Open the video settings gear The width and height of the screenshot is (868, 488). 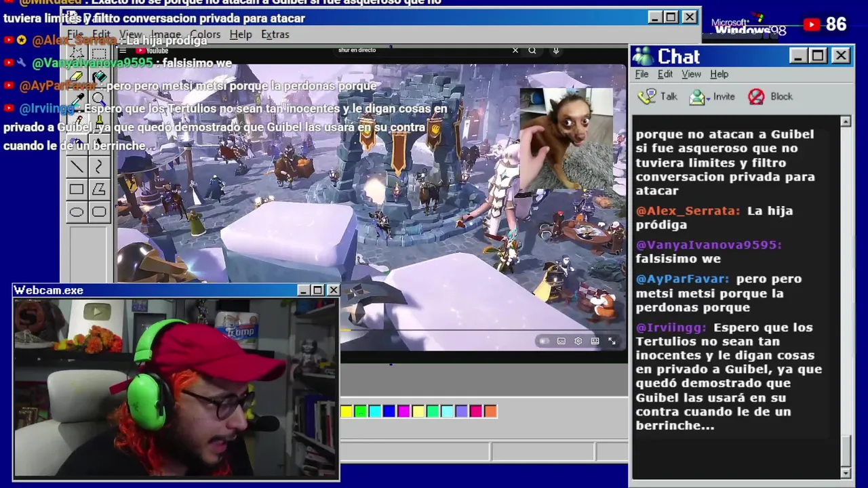[578, 341]
